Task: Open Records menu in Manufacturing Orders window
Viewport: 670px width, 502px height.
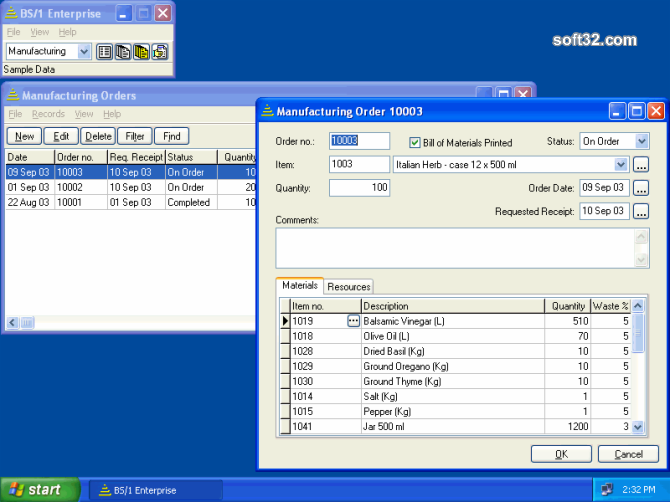Action: pos(48,114)
